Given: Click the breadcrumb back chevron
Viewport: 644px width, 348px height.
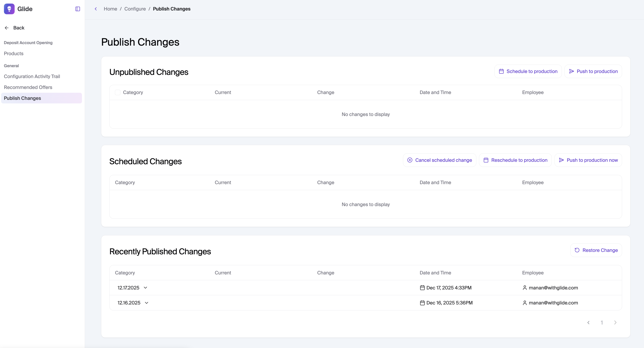Looking at the screenshot, I should point(96,9).
